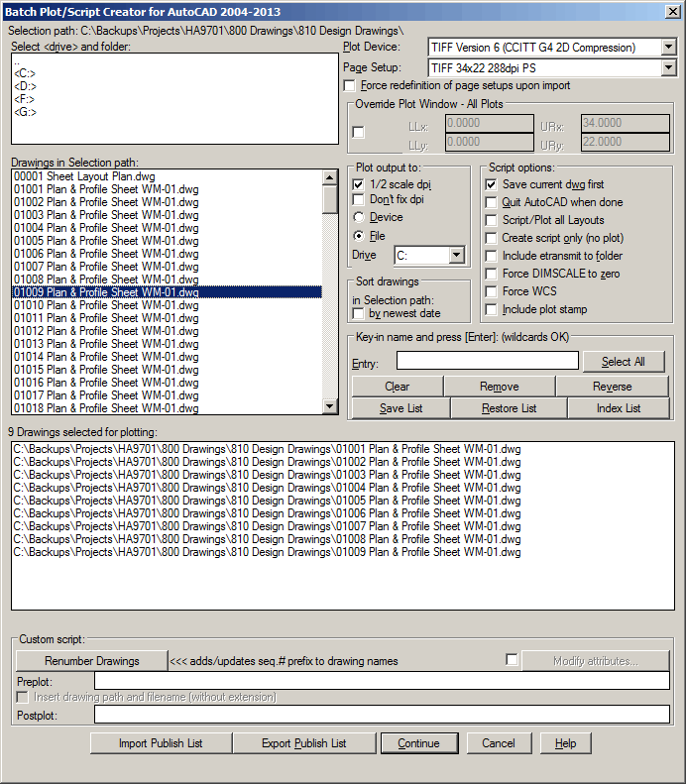686x784 pixels.
Task: Click Export Publish List button
Action: (x=304, y=743)
